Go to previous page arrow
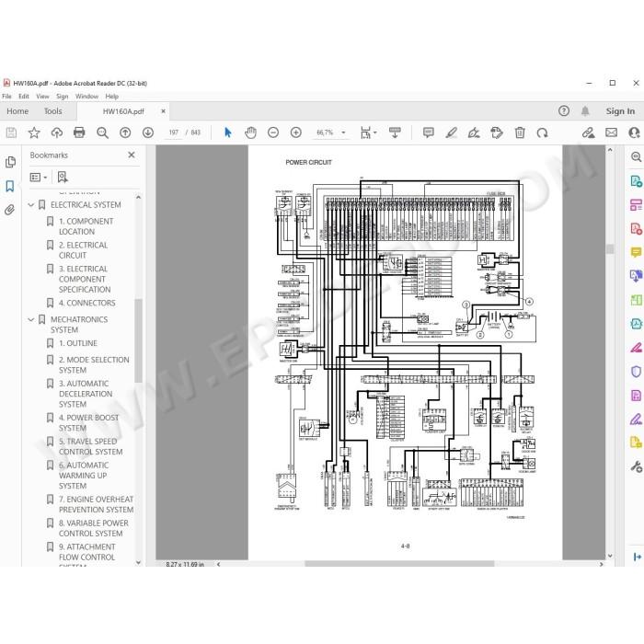This screenshot has width=644, height=644. [x=125, y=132]
